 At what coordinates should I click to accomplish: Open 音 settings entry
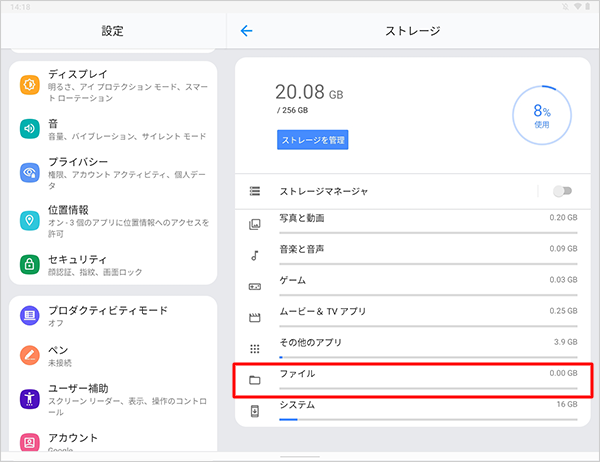113,129
